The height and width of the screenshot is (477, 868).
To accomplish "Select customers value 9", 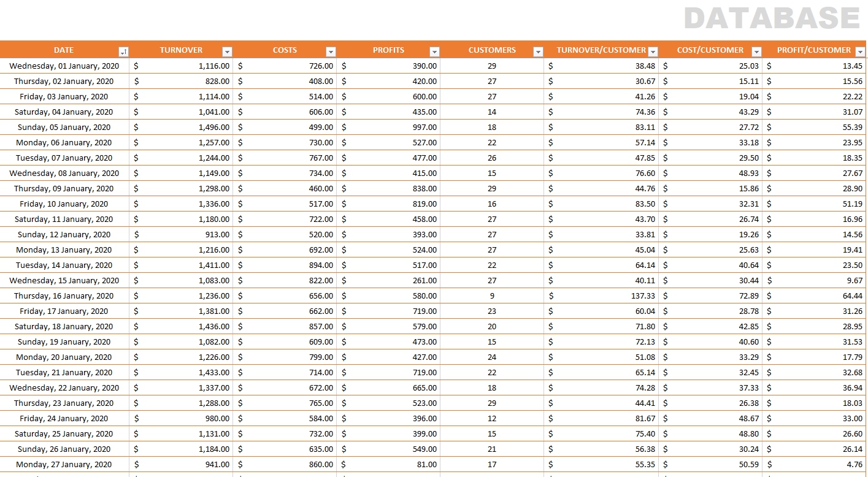I will click(492, 296).
